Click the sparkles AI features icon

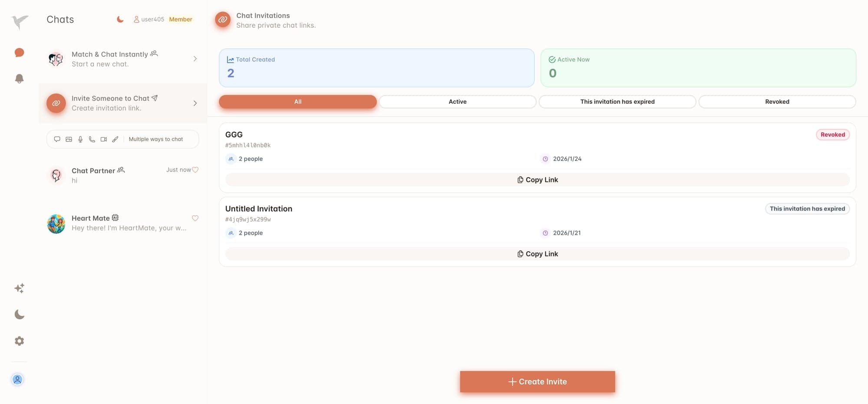click(x=19, y=288)
